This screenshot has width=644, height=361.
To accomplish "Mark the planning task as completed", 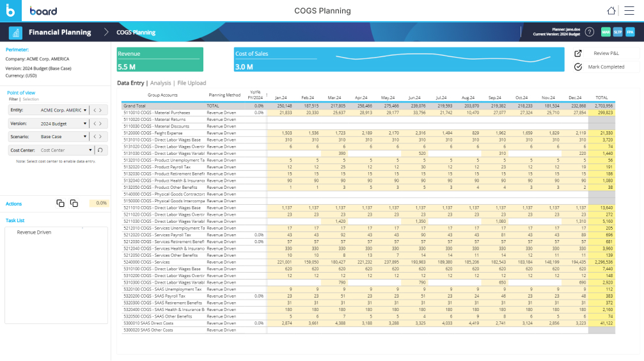I will click(x=605, y=67).
